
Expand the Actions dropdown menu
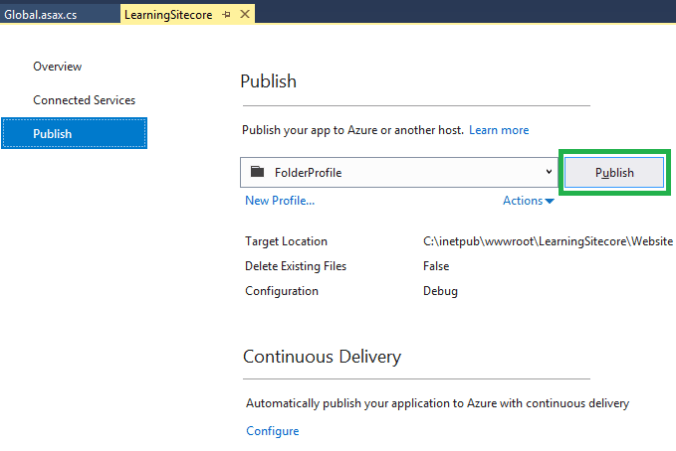(528, 201)
